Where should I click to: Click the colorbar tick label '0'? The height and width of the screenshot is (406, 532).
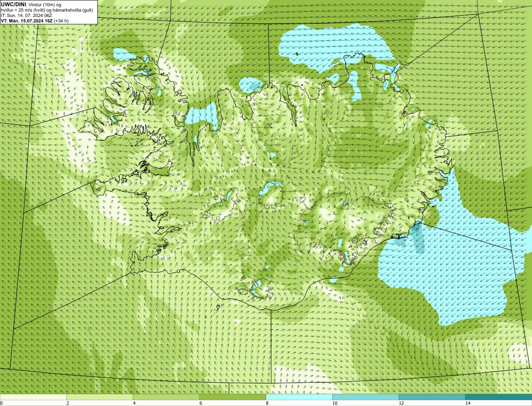[1, 403]
